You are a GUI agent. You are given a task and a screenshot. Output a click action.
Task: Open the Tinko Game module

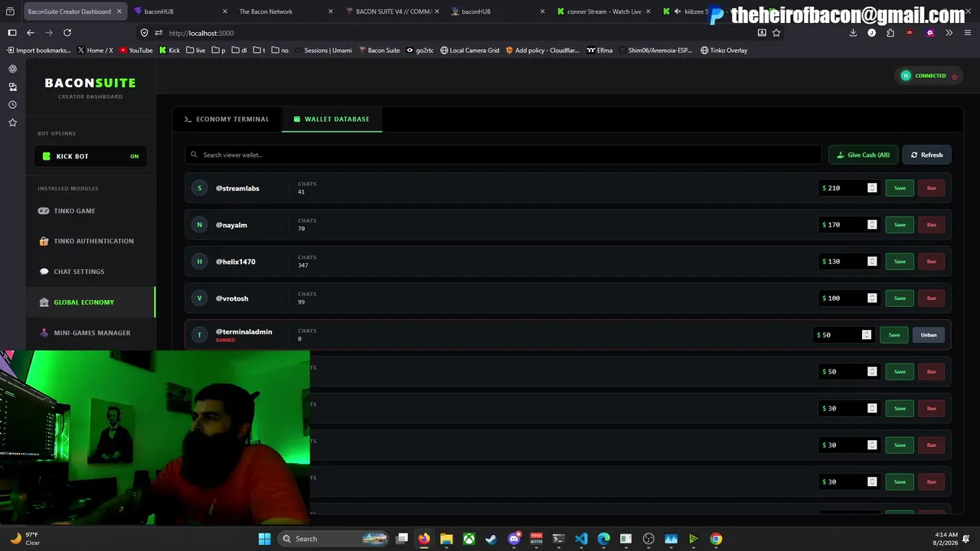tap(90, 211)
